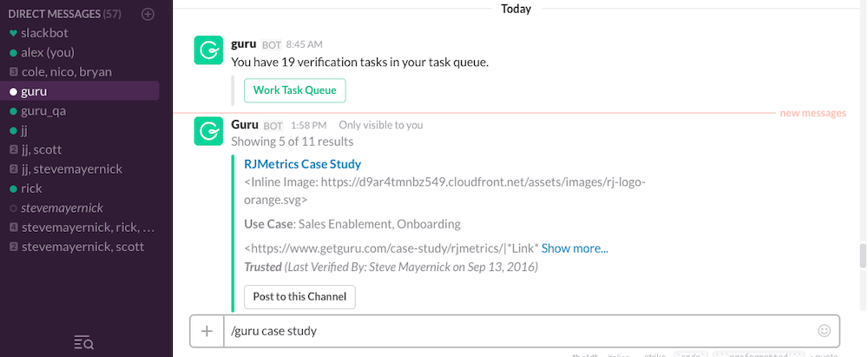
Task: Click the vertical scrollbar thumb in message pane
Action: coord(863,256)
